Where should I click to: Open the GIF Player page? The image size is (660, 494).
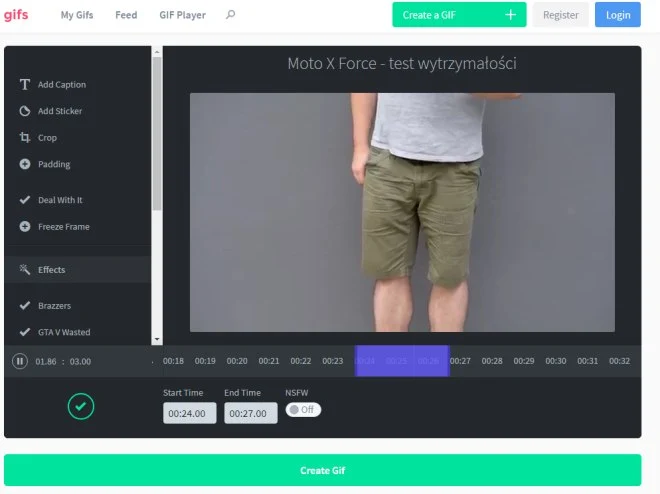[x=182, y=15]
